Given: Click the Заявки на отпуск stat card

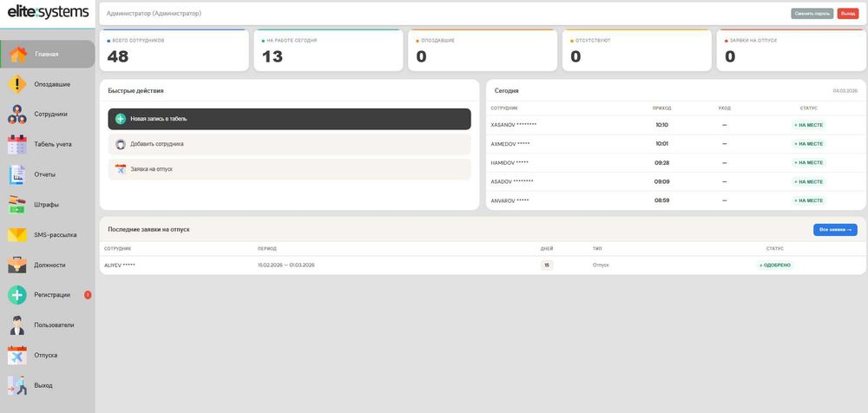Looking at the screenshot, I should click(791, 50).
